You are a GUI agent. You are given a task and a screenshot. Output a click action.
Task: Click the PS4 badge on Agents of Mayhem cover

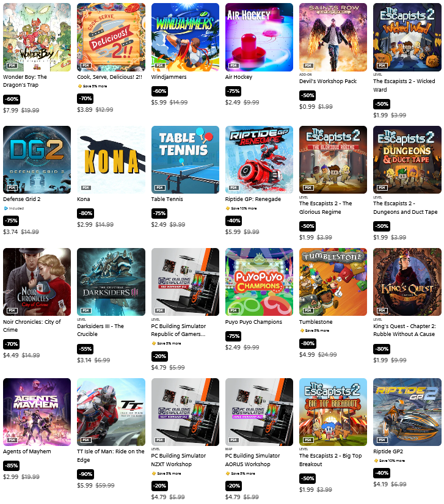[12, 440]
